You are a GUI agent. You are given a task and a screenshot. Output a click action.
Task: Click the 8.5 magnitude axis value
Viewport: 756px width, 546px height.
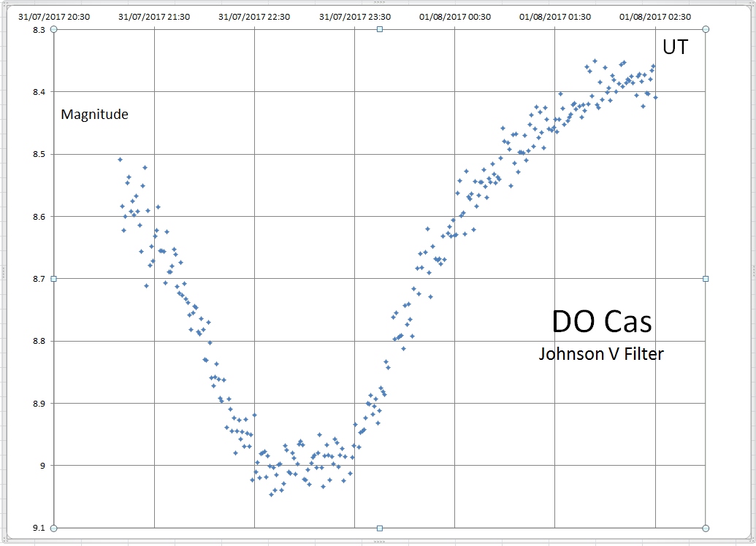pos(39,154)
